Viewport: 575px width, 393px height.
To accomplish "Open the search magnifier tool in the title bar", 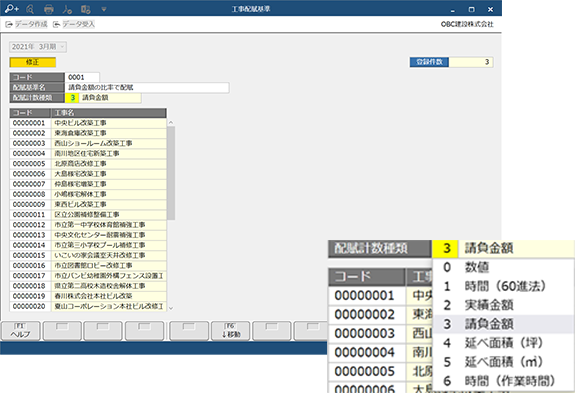I will point(30,9).
